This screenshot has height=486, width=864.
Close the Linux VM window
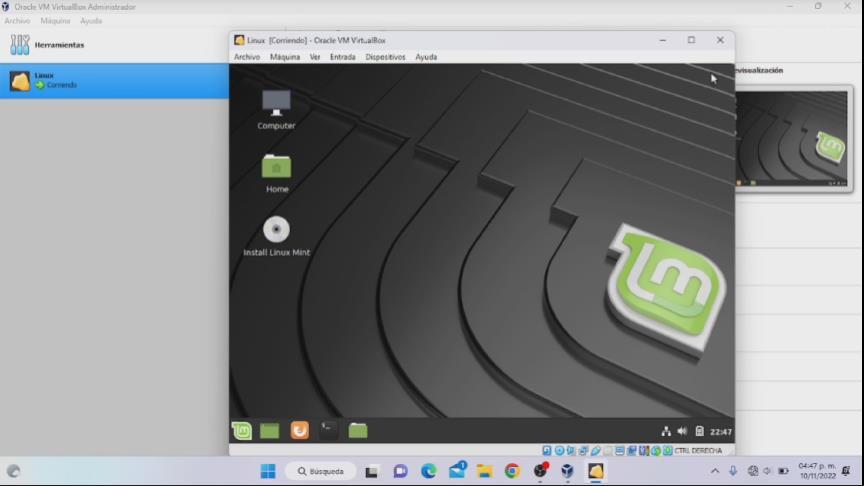point(720,40)
